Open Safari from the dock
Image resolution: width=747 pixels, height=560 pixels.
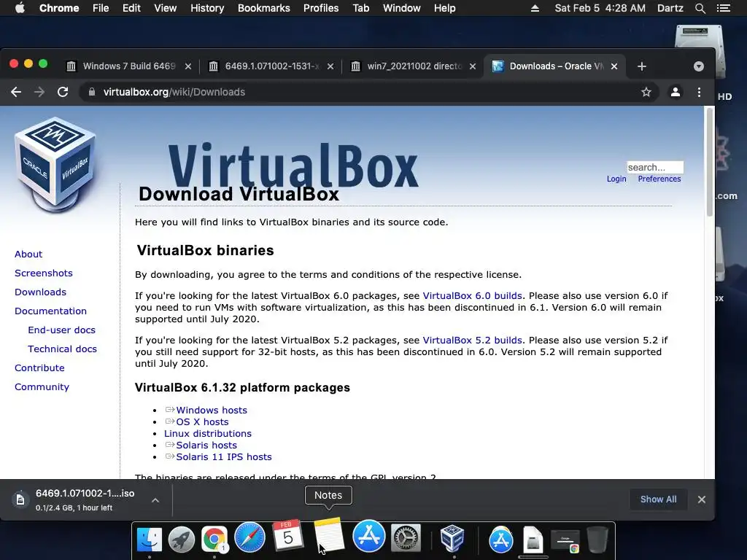pos(249,537)
